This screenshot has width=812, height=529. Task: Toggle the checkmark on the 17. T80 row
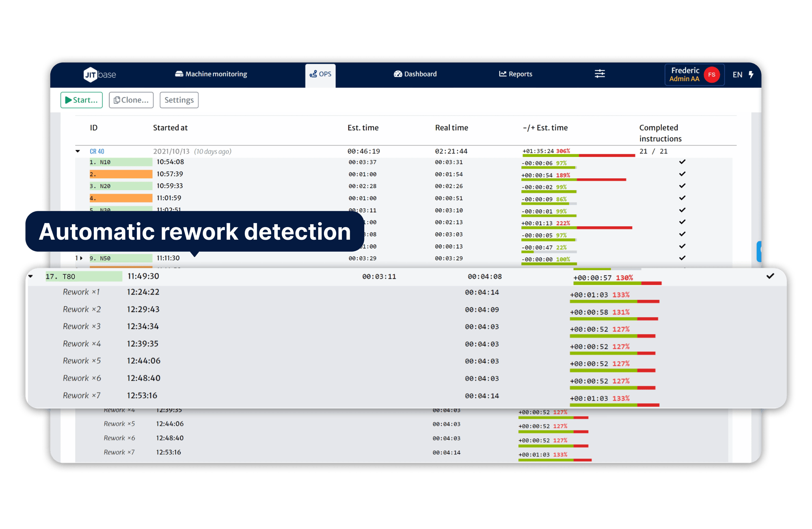[770, 276]
